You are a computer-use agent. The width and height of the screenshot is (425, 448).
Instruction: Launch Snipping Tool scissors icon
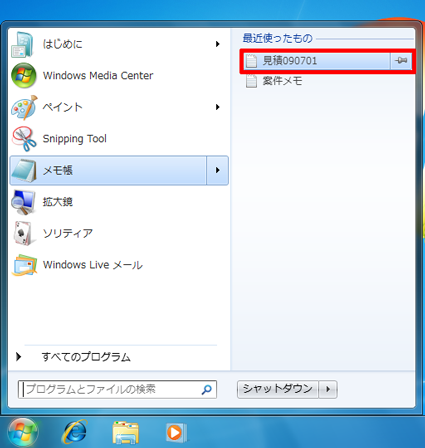(x=24, y=139)
